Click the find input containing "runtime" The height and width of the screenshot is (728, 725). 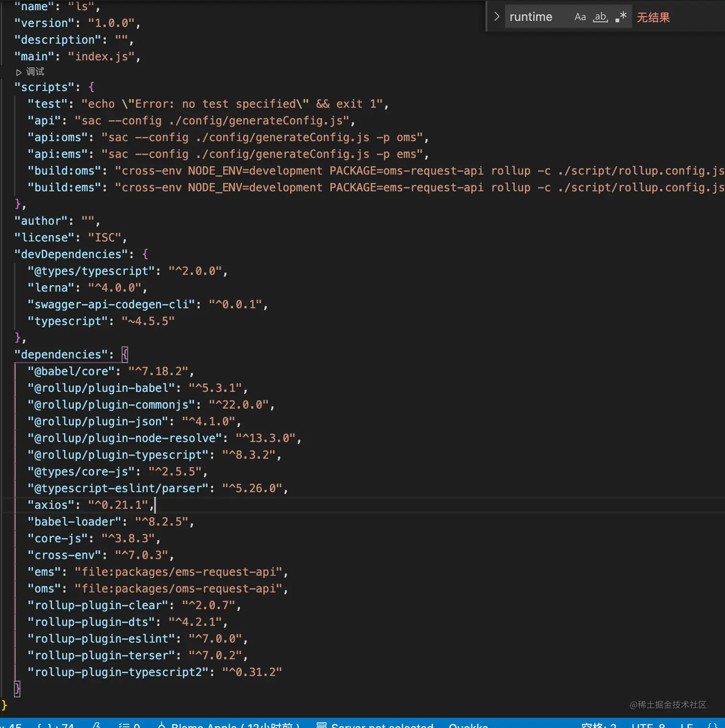tap(537, 17)
